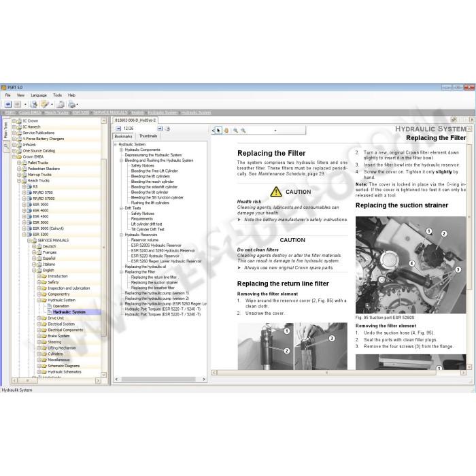Image resolution: width=476 pixels, height=476 pixels.
Task: Click the main tree vertical scrollbar thumb
Action: click(x=103, y=248)
